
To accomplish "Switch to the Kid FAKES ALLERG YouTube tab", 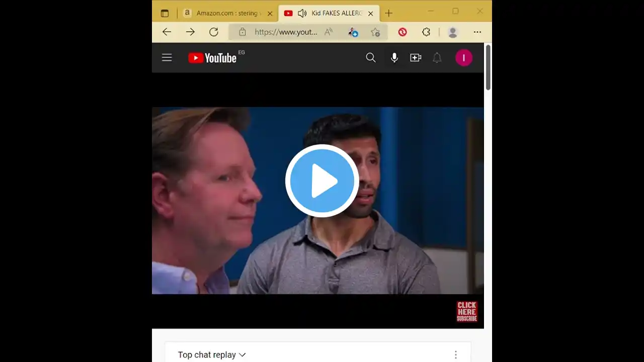I will click(330, 14).
